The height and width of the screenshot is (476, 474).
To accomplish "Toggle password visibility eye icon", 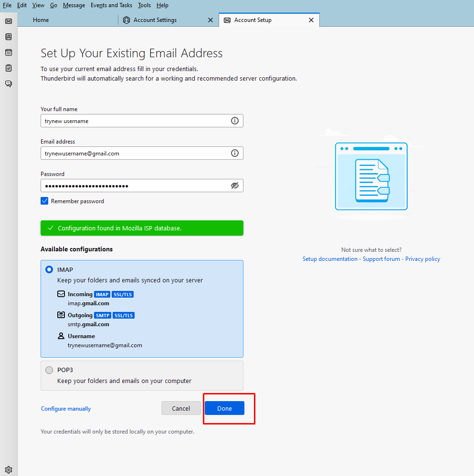I will click(x=234, y=186).
